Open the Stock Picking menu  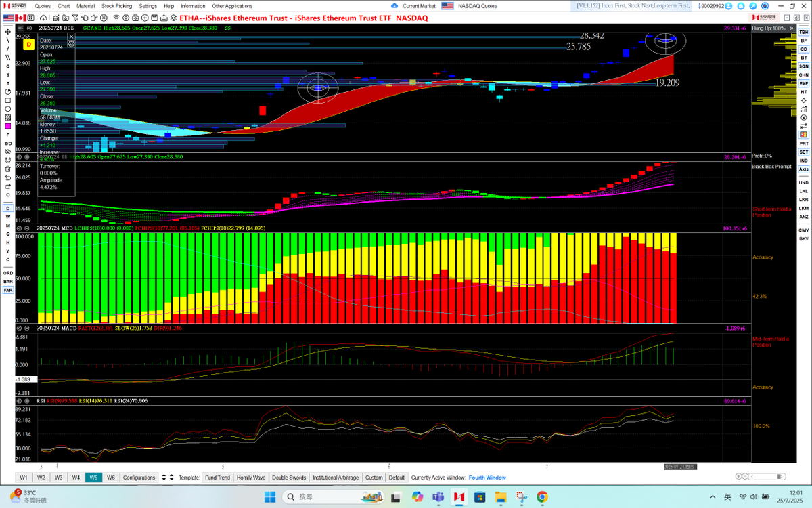pos(116,5)
